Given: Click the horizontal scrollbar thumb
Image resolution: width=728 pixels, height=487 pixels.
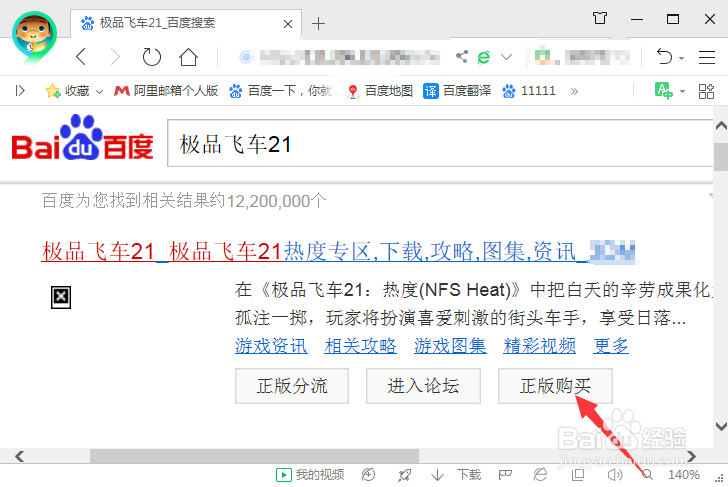Looking at the screenshot, I should coord(254,456).
